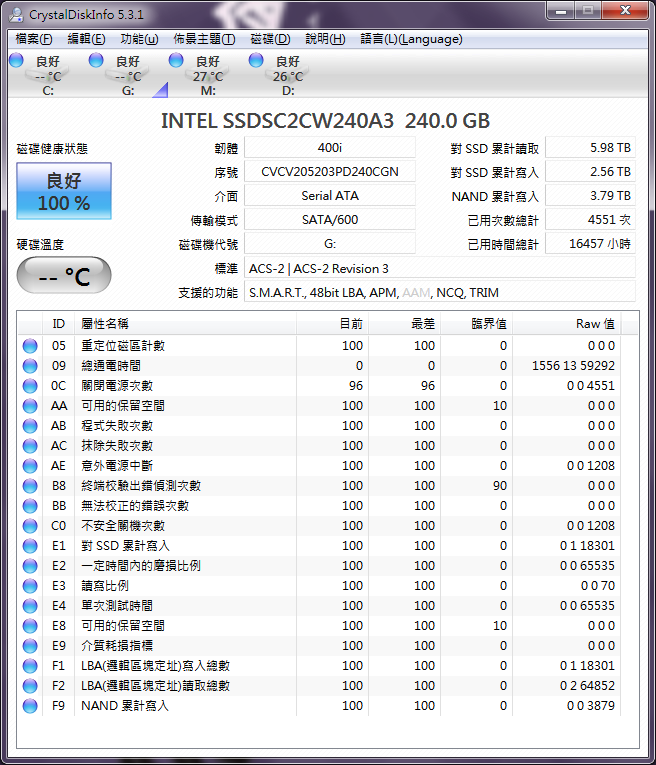Click the drive letter field showing G:

click(x=330, y=243)
